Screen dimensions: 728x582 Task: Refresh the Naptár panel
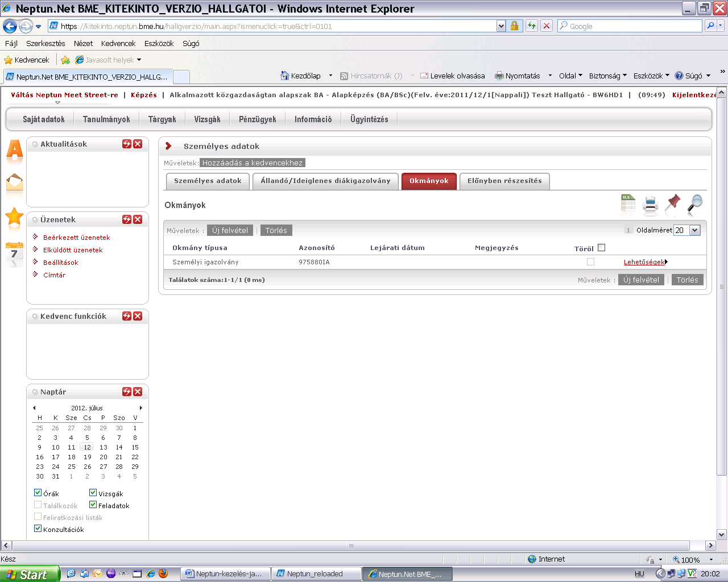(127, 392)
